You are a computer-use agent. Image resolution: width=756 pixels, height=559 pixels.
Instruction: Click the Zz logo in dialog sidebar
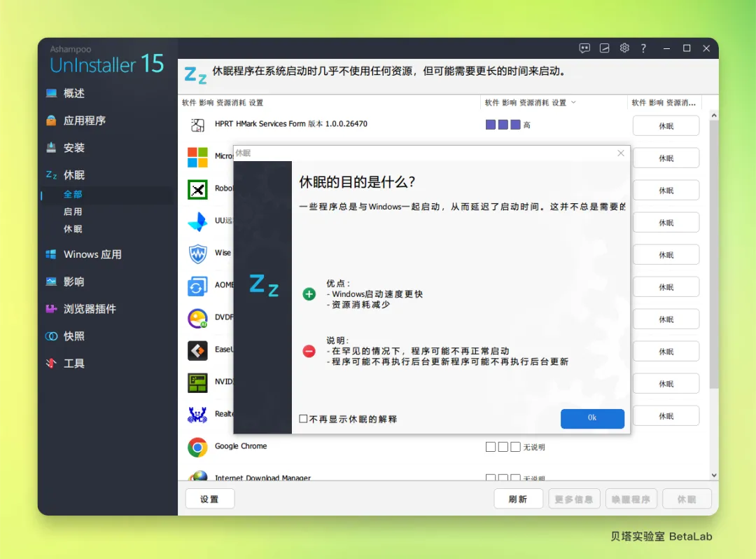click(264, 285)
